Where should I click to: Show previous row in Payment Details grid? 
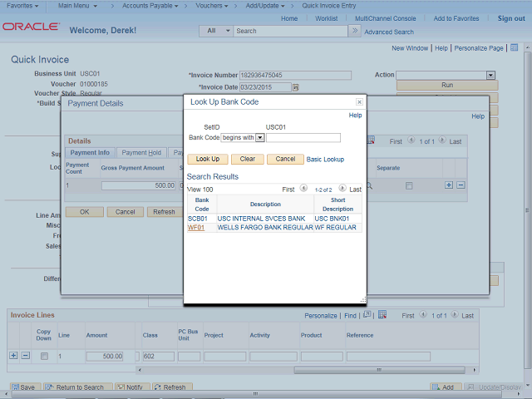pyautogui.click(x=411, y=140)
